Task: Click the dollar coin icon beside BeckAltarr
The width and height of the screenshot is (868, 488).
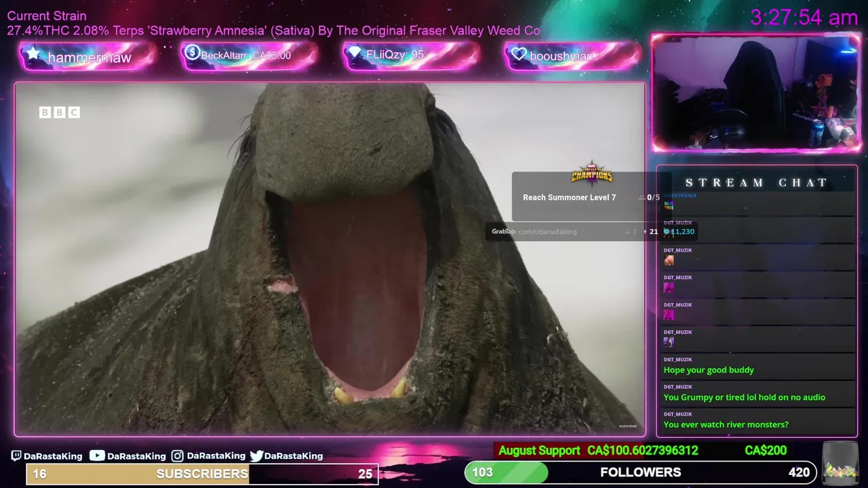Action: click(x=192, y=52)
